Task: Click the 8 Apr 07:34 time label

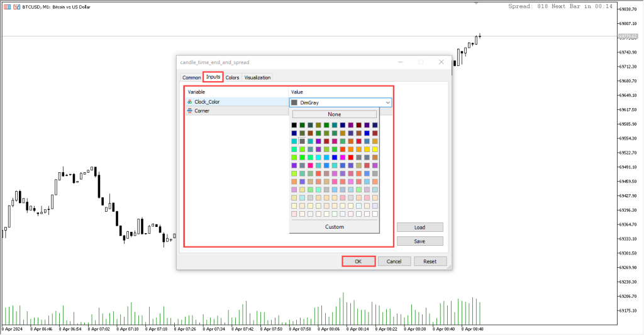Action: coord(214,329)
